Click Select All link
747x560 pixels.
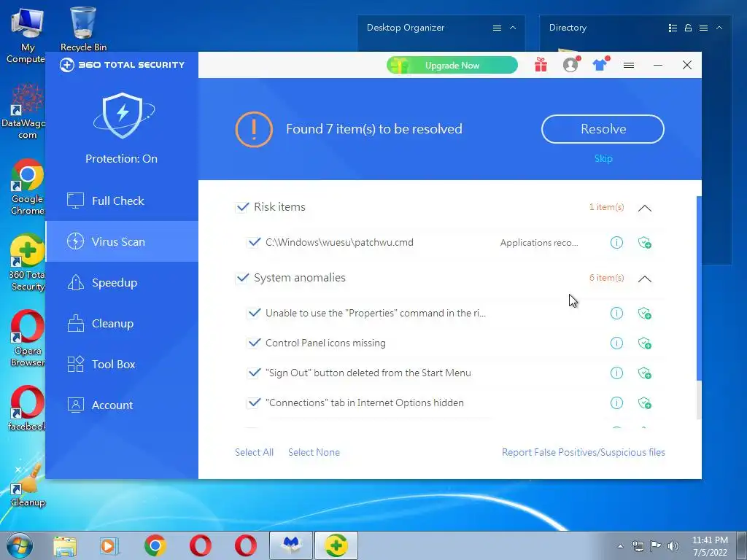coord(254,452)
